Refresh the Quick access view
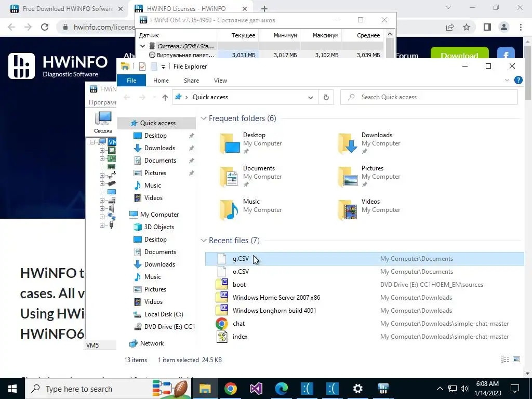The height and width of the screenshot is (399, 532). (x=326, y=97)
